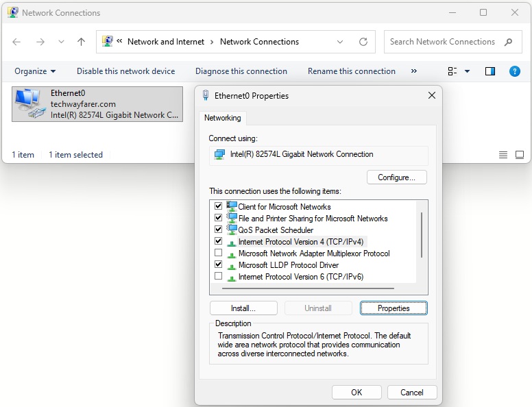Click Network and Internet breadcrumb

(166, 42)
